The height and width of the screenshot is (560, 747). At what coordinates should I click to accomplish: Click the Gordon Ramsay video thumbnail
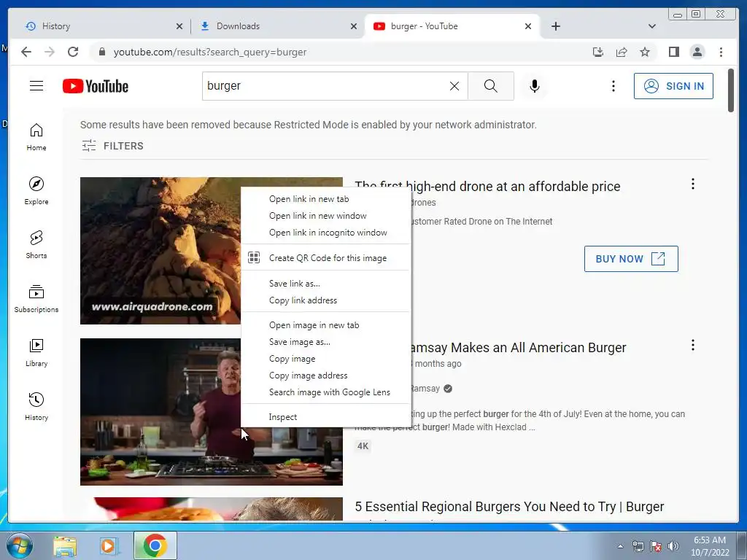(160, 411)
